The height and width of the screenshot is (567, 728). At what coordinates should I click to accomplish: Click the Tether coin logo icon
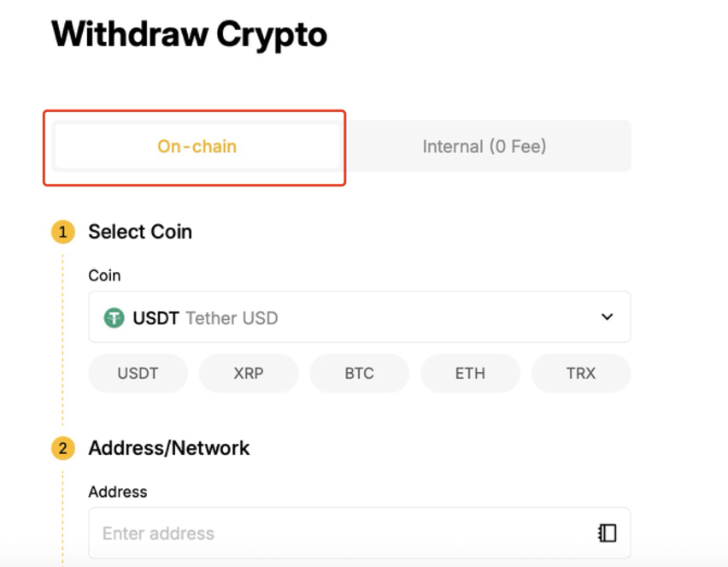[x=114, y=318]
